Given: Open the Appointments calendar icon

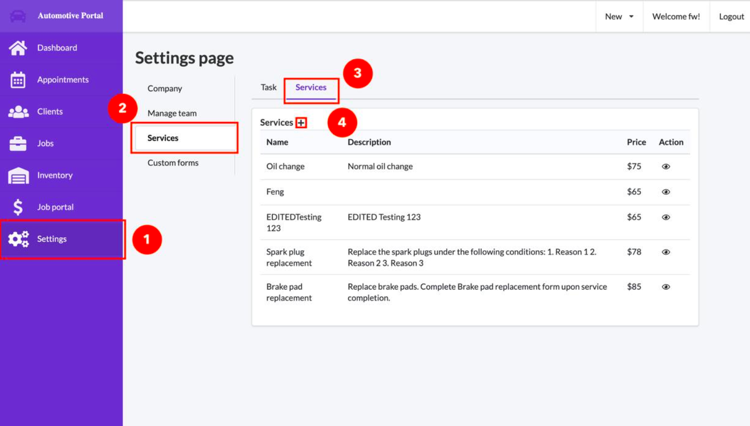Looking at the screenshot, I should point(18,80).
